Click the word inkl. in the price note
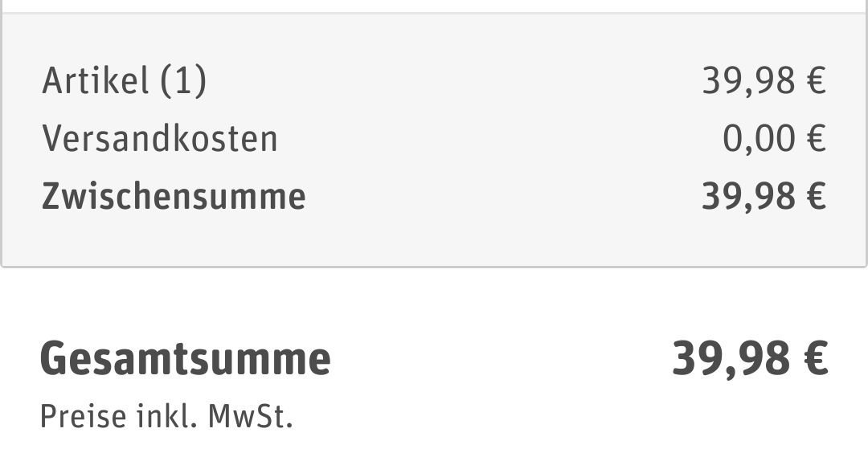 coord(167,417)
